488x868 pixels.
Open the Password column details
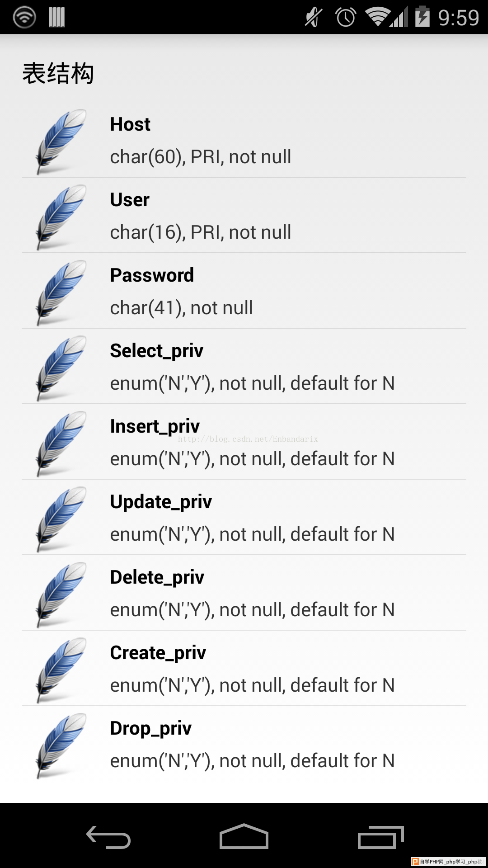click(x=244, y=291)
